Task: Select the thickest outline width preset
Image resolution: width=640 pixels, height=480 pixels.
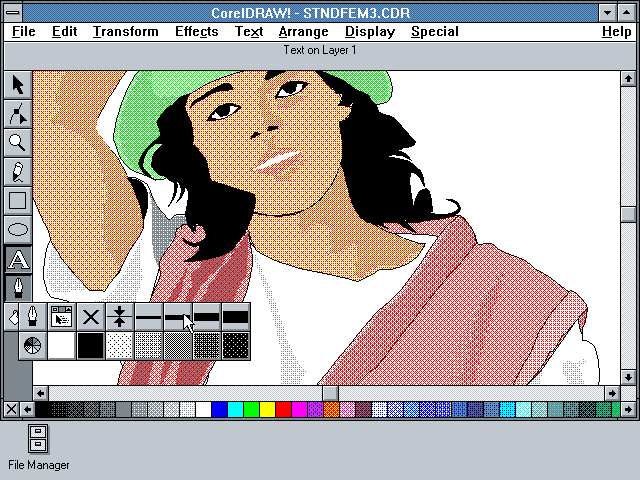Action: click(236, 317)
